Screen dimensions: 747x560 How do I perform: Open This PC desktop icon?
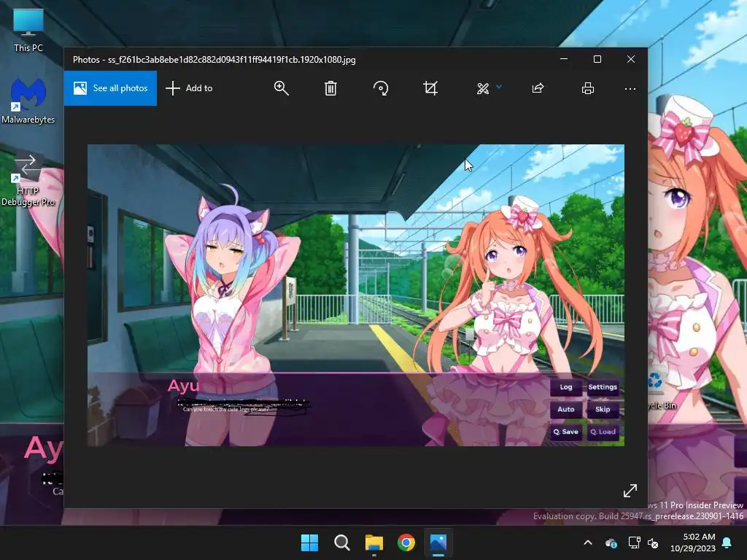pyautogui.click(x=28, y=30)
